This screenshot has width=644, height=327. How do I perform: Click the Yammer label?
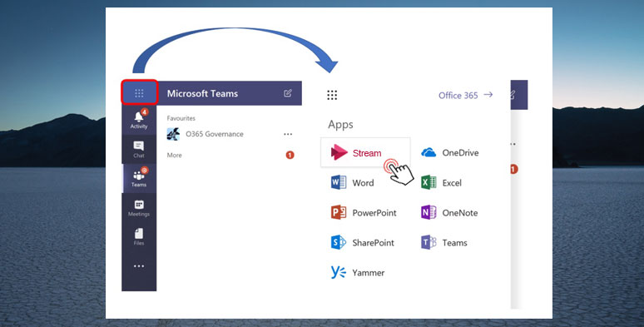point(369,273)
